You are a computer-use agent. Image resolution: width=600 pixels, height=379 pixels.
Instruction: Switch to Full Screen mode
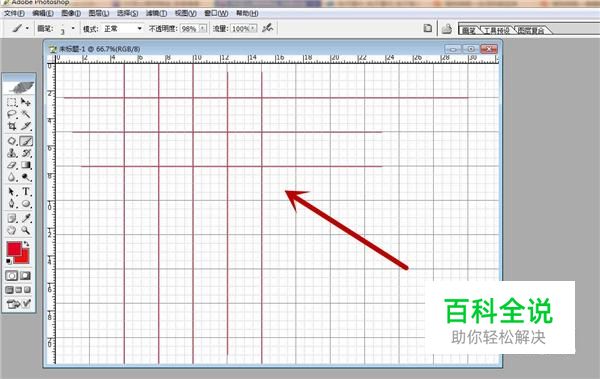click(x=27, y=290)
